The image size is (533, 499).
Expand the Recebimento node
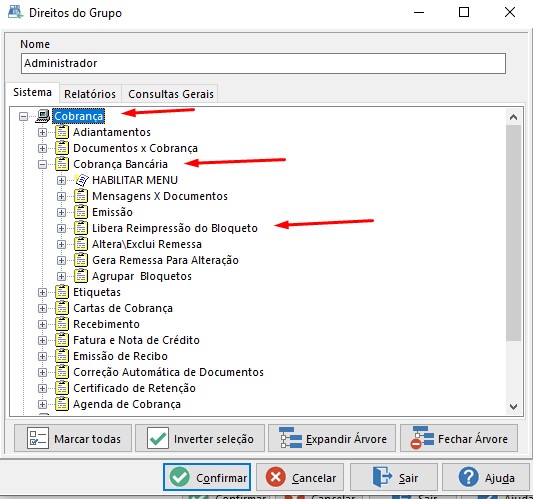coord(42,324)
